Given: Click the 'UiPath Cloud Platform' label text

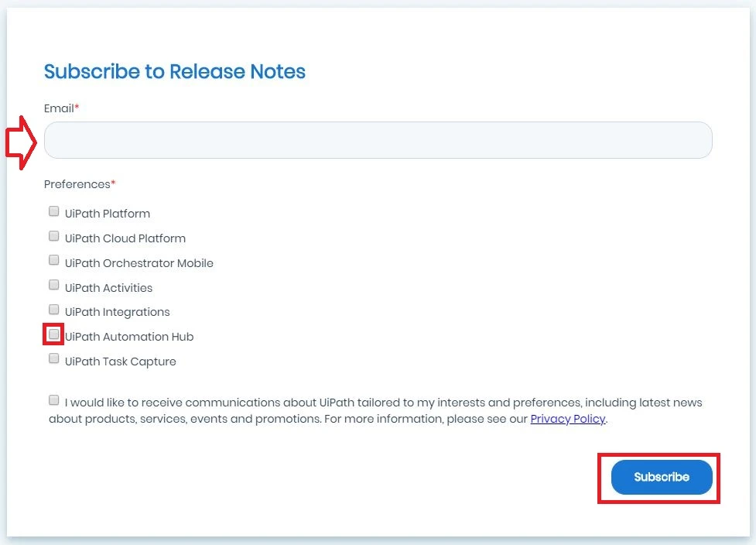Looking at the screenshot, I should (125, 238).
